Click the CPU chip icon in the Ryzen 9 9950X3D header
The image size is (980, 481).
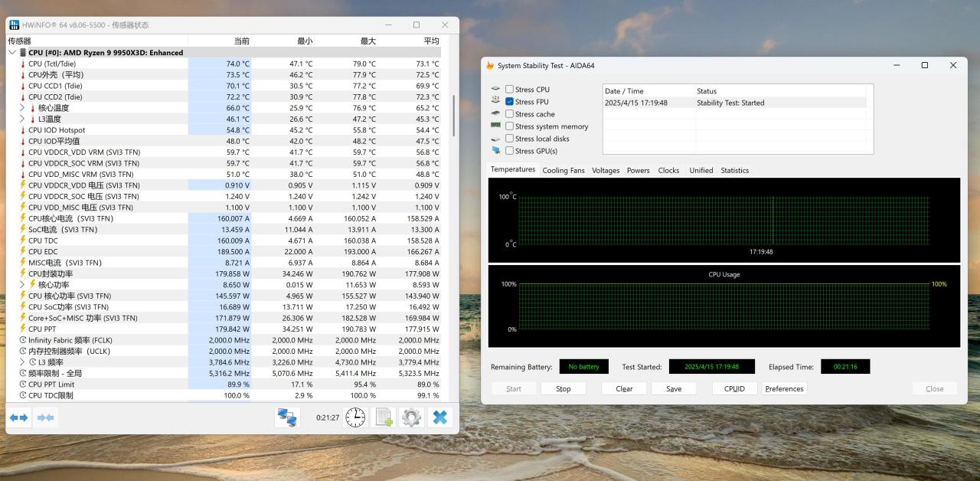tap(23, 53)
